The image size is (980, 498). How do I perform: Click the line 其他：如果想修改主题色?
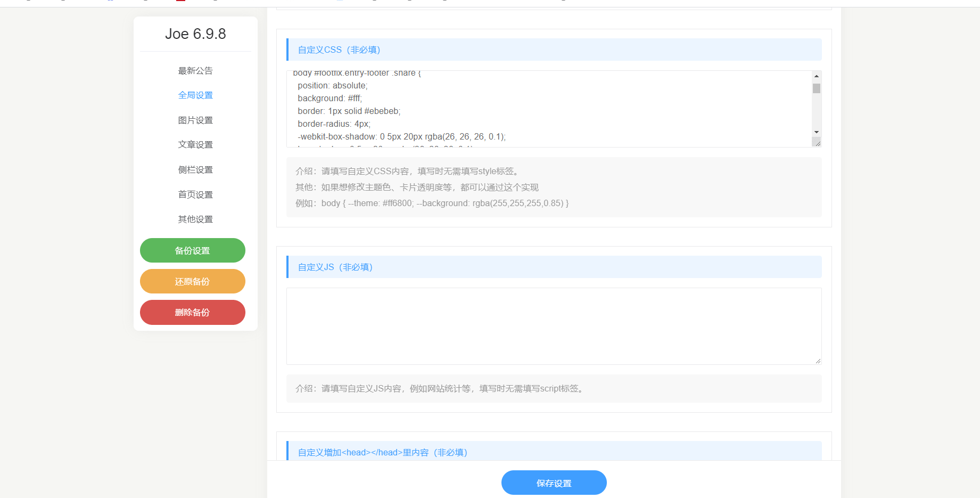(x=417, y=187)
